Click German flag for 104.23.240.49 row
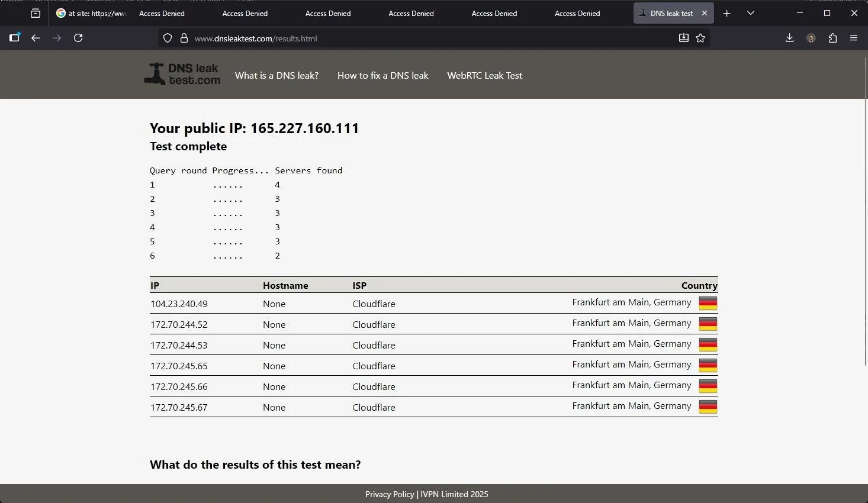This screenshot has height=503, width=868. click(x=708, y=304)
